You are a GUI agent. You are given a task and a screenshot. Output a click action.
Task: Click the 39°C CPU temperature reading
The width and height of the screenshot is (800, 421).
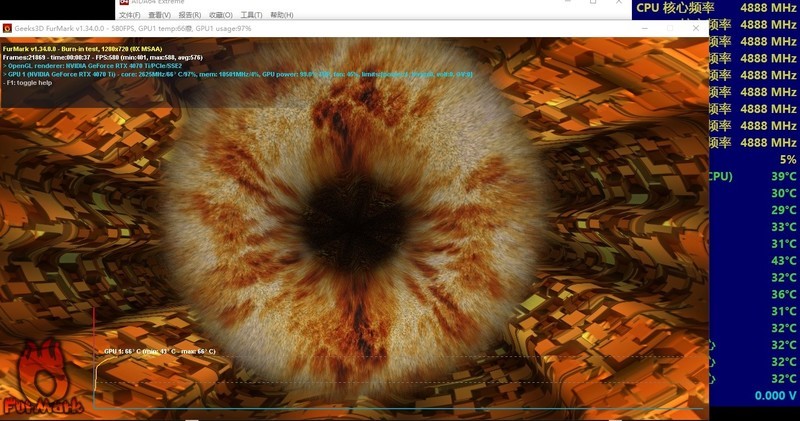click(784, 177)
